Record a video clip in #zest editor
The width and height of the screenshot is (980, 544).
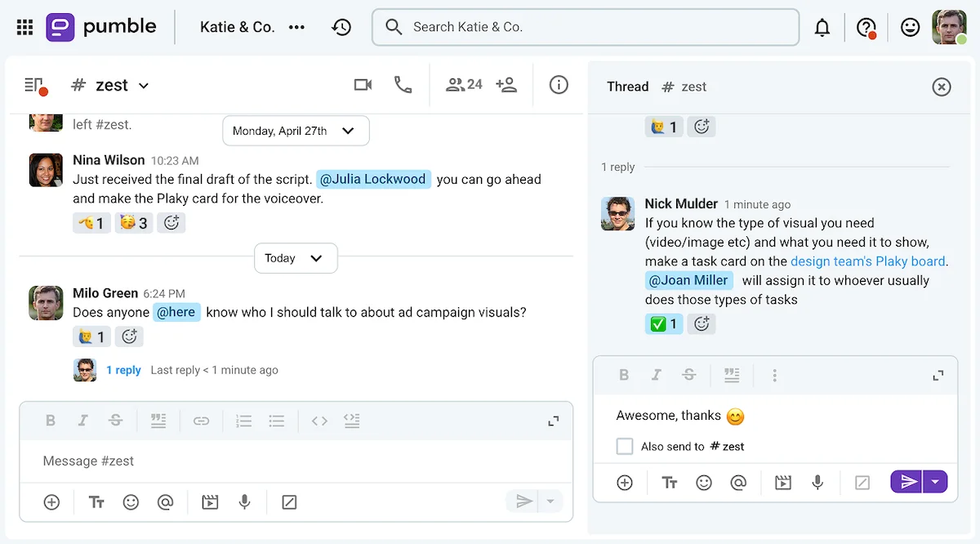coord(210,502)
